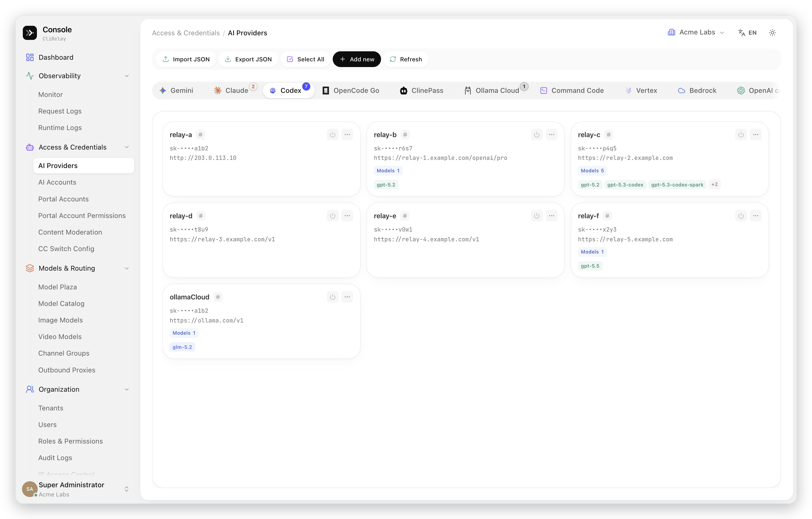Viewport: 812px width, 519px height.
Task: Open more options menu for relay-a
Action: click(x=347, y=135)
